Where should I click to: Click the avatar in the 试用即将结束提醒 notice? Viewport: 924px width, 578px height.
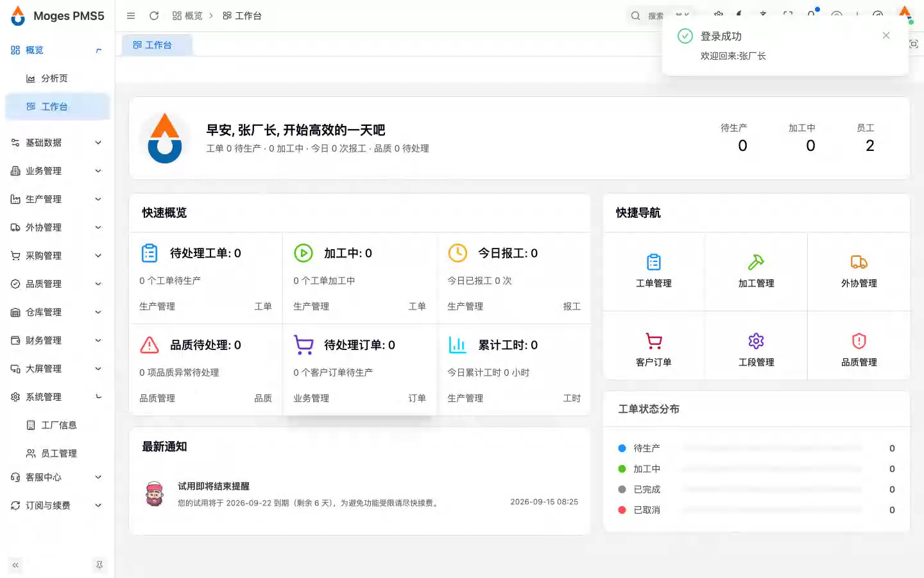155,494
